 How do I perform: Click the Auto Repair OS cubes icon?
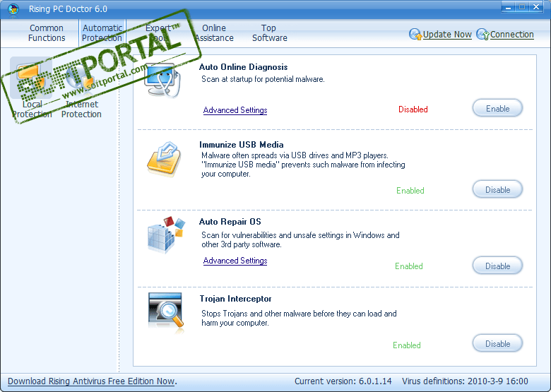coord(166,234)
